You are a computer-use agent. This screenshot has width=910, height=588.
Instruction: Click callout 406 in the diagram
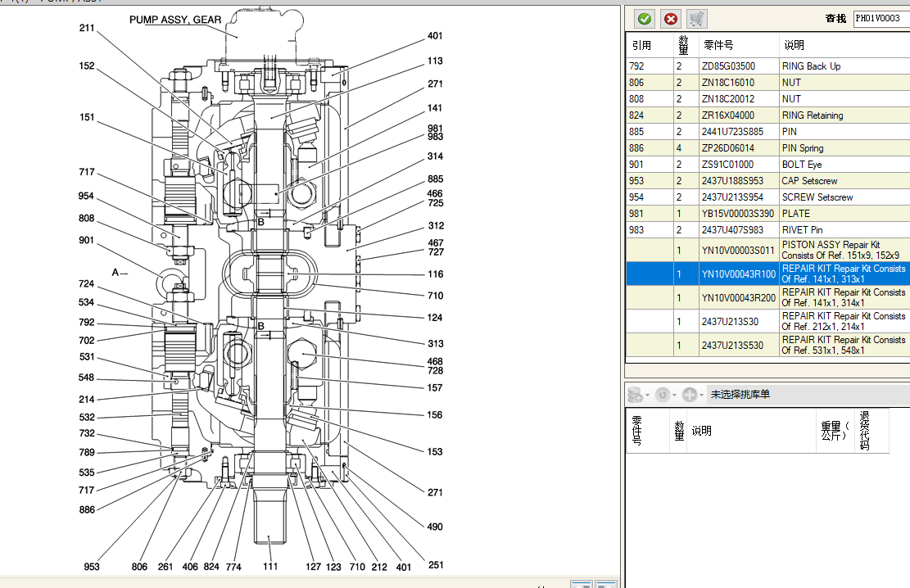point(190,567)
